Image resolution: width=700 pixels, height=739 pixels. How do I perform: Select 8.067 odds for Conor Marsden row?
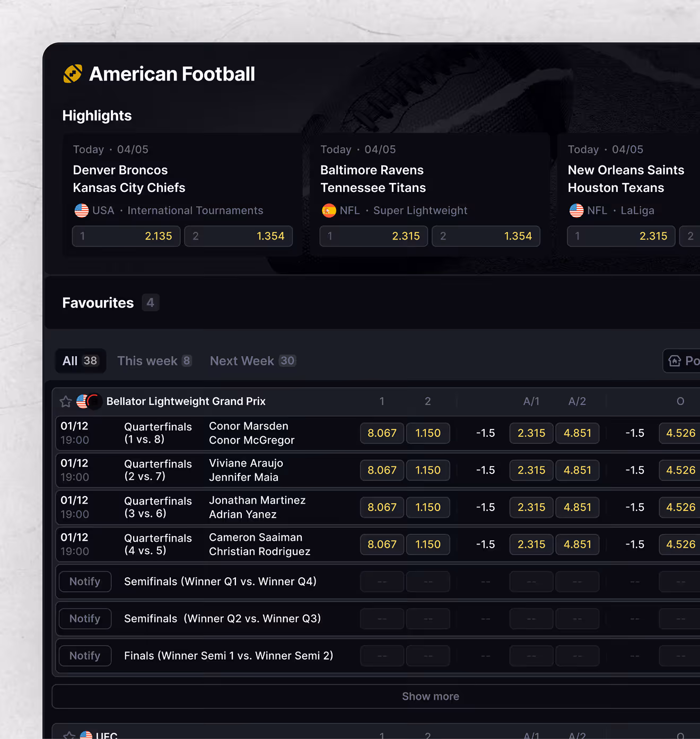pyautogui.click(x=382, y=433)
